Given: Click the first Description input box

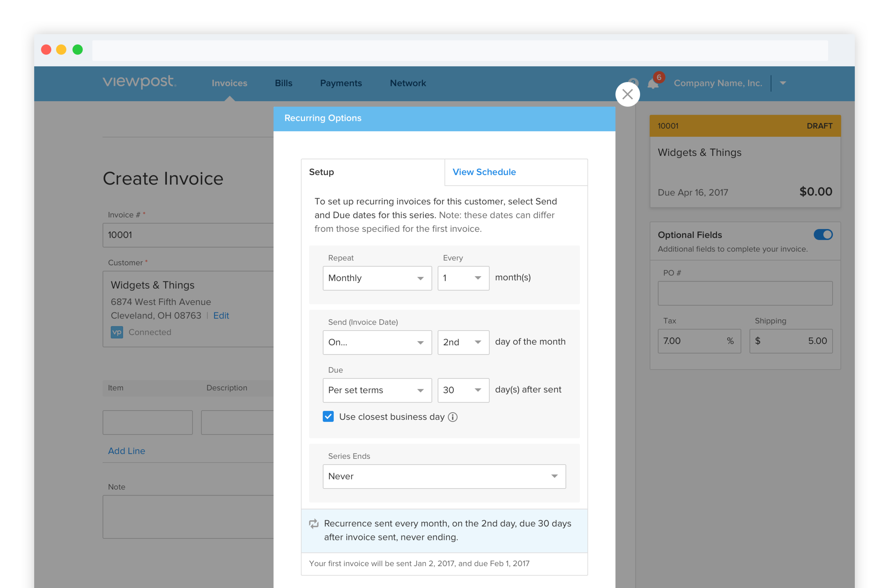Looking at the screenshot, I should pyautogui.click(x=237, y=422).
